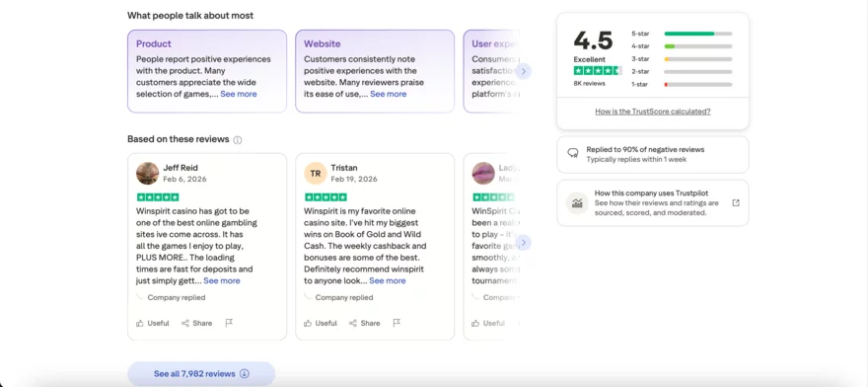Click the overall green star rating under Excellent
The image size is (868, 387).
598,71
